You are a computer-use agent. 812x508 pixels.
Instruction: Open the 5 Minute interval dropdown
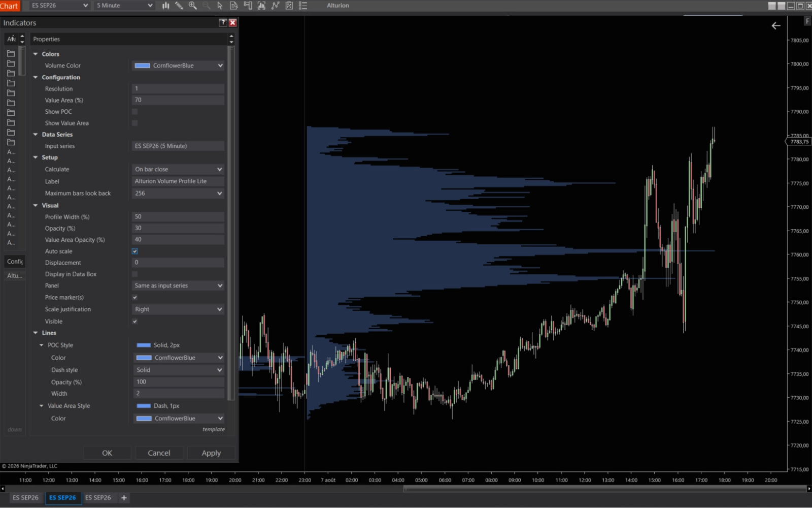click(124, 6)
